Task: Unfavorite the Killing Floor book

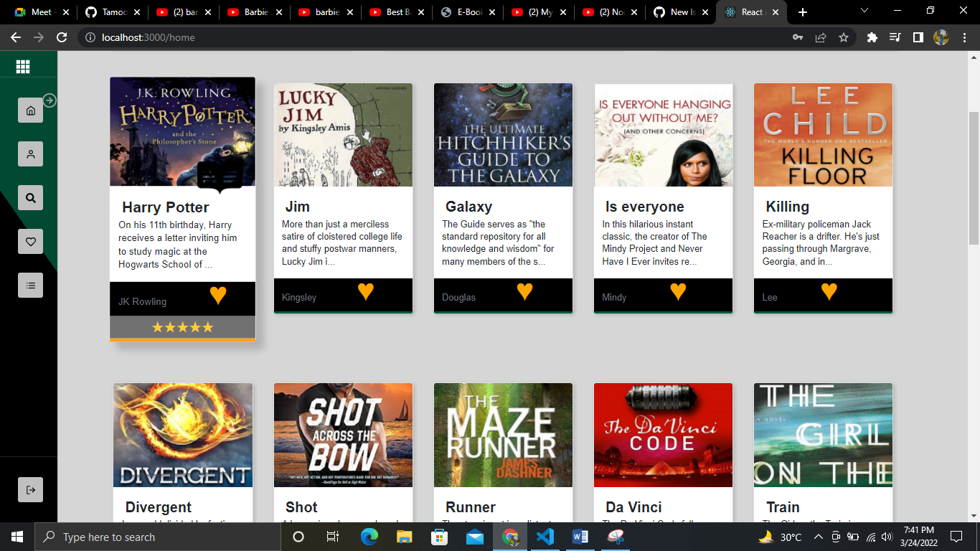Action: click(829, 291)
